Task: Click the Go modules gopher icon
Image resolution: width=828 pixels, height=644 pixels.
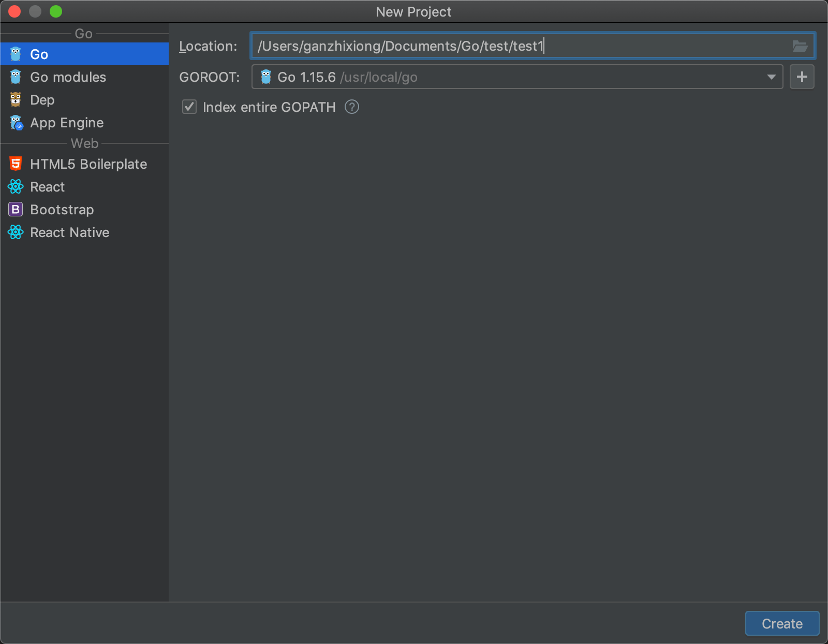Action: pos(16,77)
